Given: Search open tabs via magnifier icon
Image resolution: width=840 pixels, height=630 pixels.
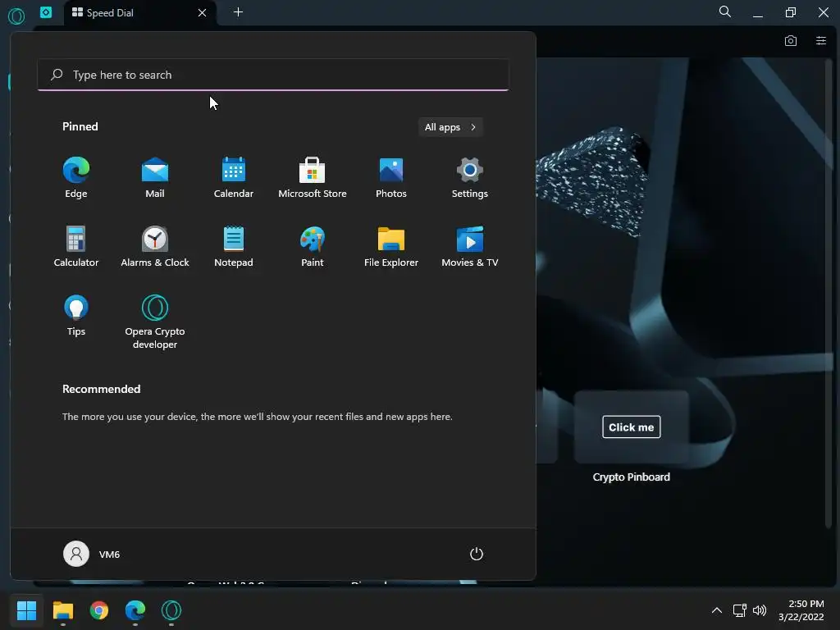Looking at the screenshot, I should 725,11.
